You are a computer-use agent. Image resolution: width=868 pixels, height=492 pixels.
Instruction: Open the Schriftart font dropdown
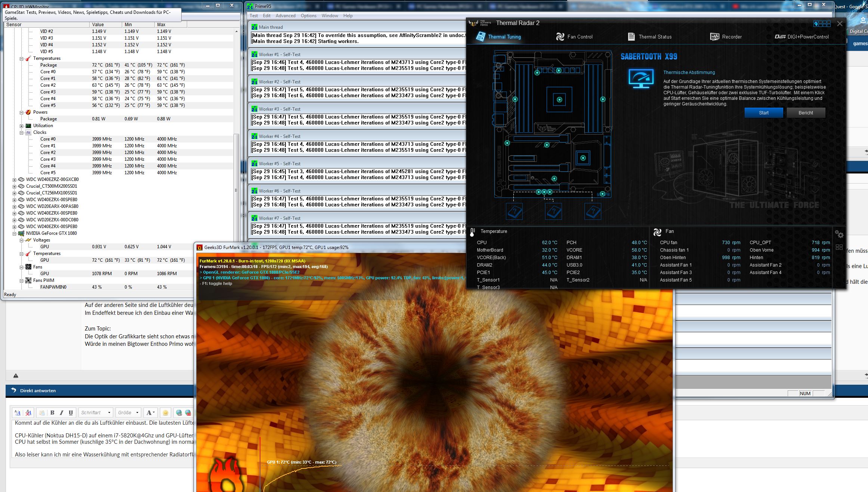(x=96, y=413)
